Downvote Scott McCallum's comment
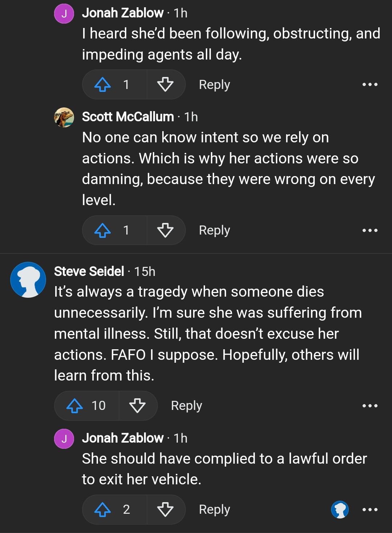Screen dimensions: 392x533 [x=165, y=230]
